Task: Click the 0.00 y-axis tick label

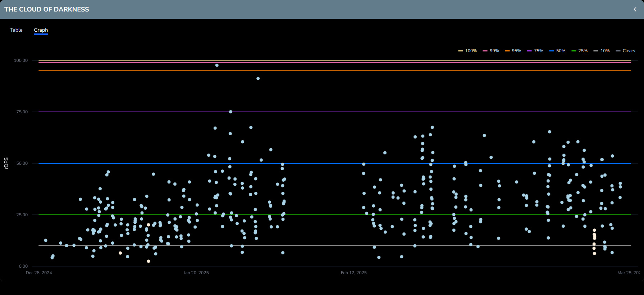Action: 23,266
